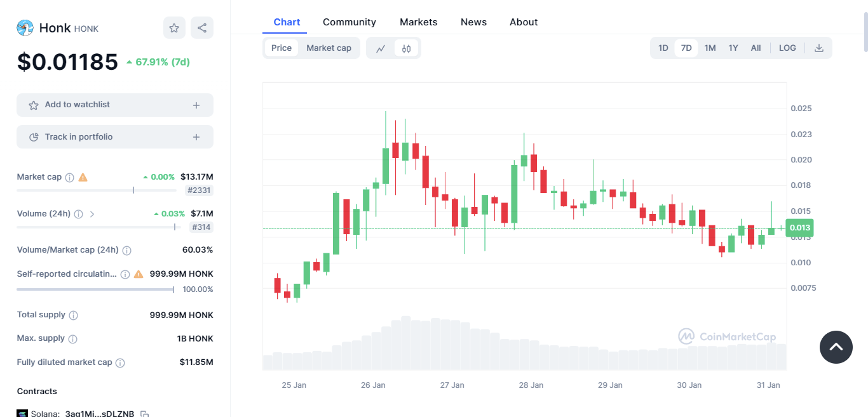This screenshot has width=868, height=417.
Task: Expand Track in portfolio plus sign
Action: click(196, 137)
